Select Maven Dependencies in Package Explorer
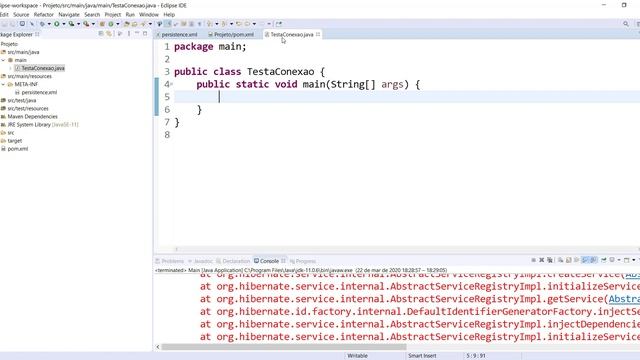This screenshot has height=360, width=640. [x=29, y=117]
